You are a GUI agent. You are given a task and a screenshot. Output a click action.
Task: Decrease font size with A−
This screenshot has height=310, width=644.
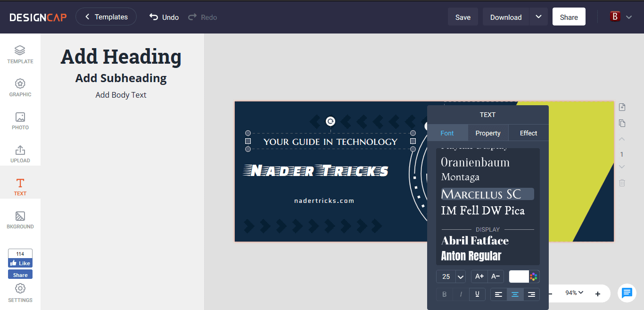pos(495,276)
